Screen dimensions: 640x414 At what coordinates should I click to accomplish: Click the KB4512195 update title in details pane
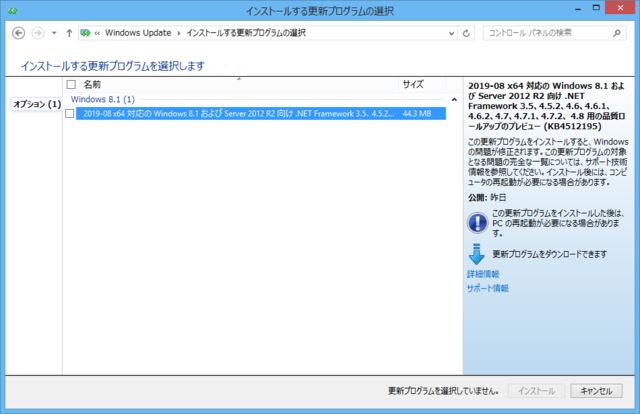[547, 106]
